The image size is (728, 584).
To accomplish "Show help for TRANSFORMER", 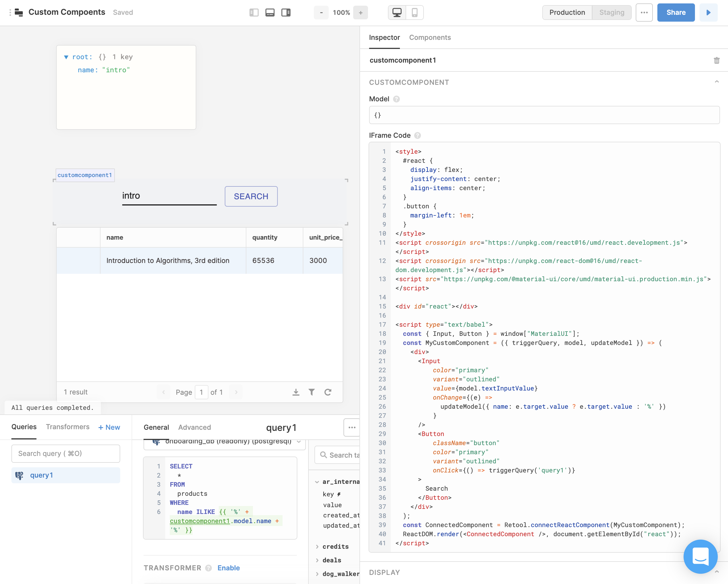I will click(x=209, y=568).
